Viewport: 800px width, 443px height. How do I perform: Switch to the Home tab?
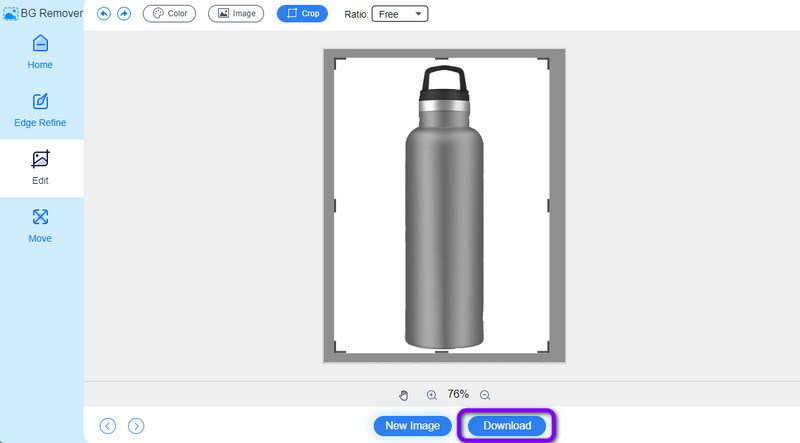point(41,52)
